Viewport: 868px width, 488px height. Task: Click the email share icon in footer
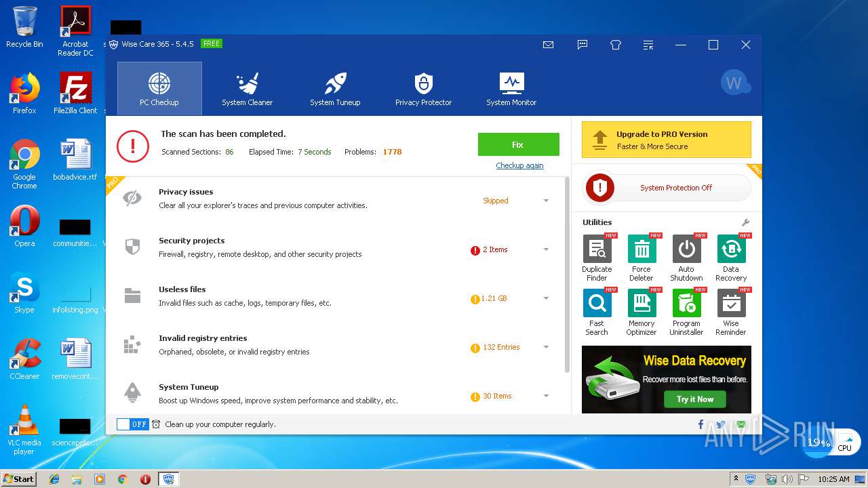(741, 424)
